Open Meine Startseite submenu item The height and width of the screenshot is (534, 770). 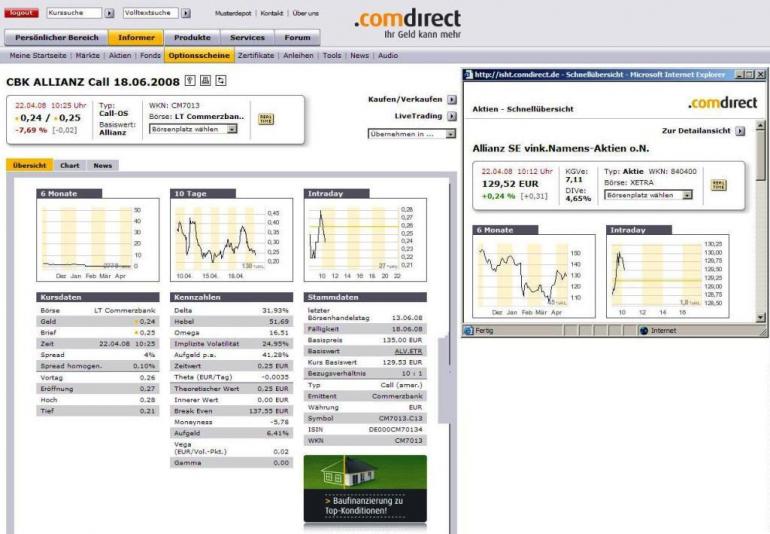[38, 56]
